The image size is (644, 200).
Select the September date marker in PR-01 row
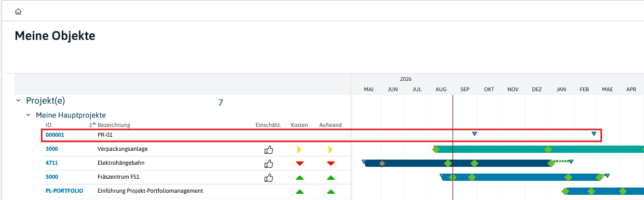coord(474,134)
